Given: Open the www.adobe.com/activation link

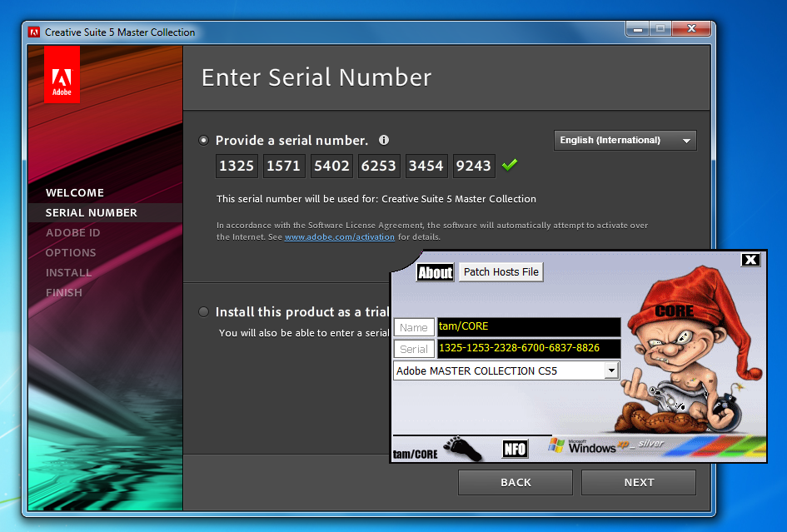Looking at the screenshot, I should [x=339, y=237].
